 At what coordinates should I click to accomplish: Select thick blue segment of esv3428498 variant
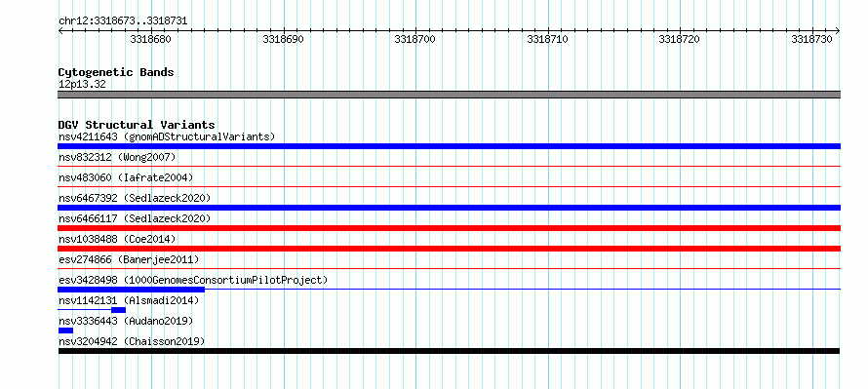point(132,290)
